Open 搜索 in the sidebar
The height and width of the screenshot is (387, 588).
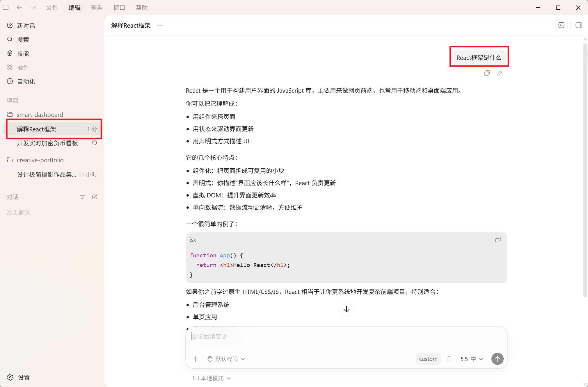click(52, 40)
